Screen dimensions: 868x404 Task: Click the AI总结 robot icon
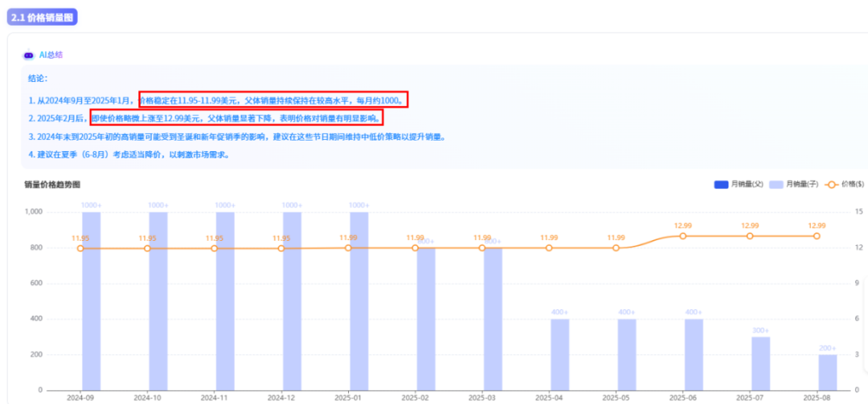coord(29,55)
